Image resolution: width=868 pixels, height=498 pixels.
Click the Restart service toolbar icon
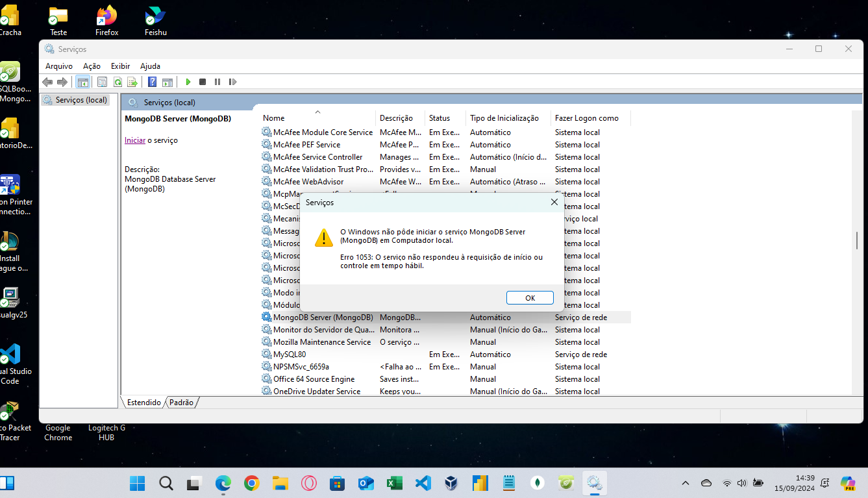pos(232,82)
